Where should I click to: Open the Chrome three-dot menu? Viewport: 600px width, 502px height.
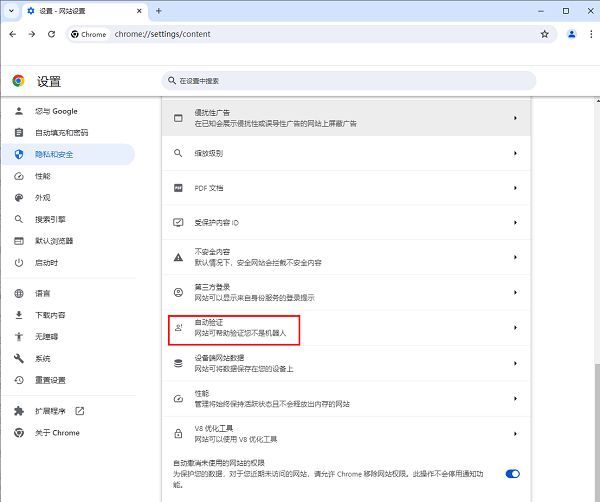589,33
